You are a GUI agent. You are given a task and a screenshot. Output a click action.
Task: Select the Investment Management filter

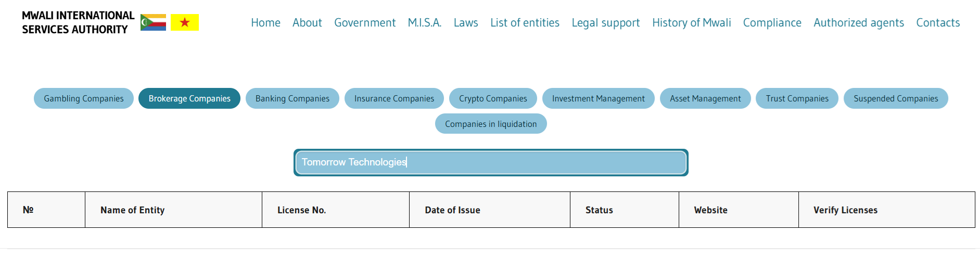[599, 98]
